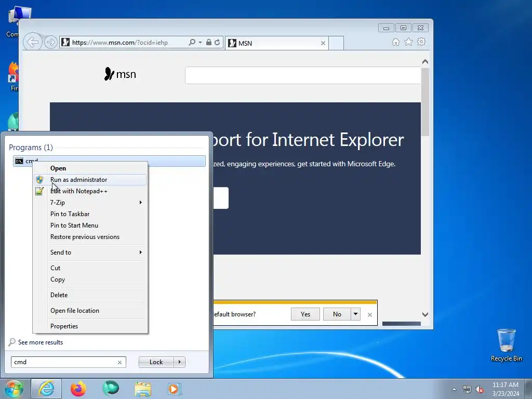Expand the 7-Zip submenu
Image resolution: width=532 pixels, height=399 pixels.
click(x=90, y=203)
